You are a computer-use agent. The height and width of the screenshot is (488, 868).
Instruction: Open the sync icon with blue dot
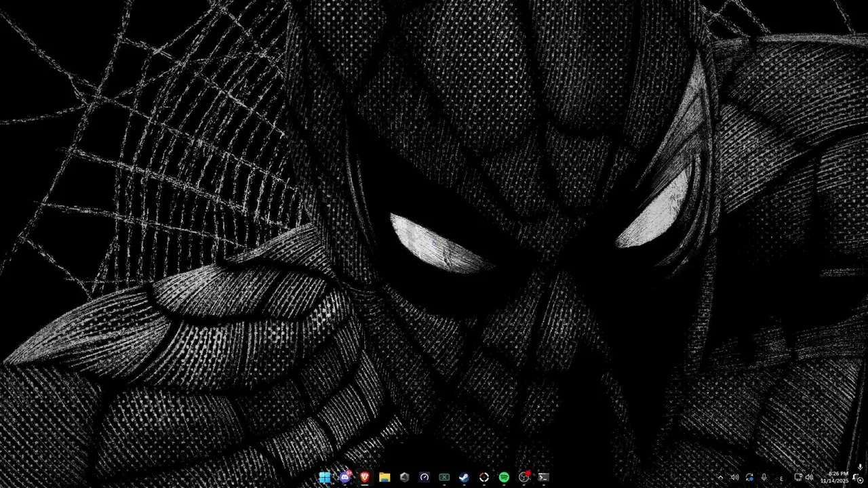tap(749, 478)
